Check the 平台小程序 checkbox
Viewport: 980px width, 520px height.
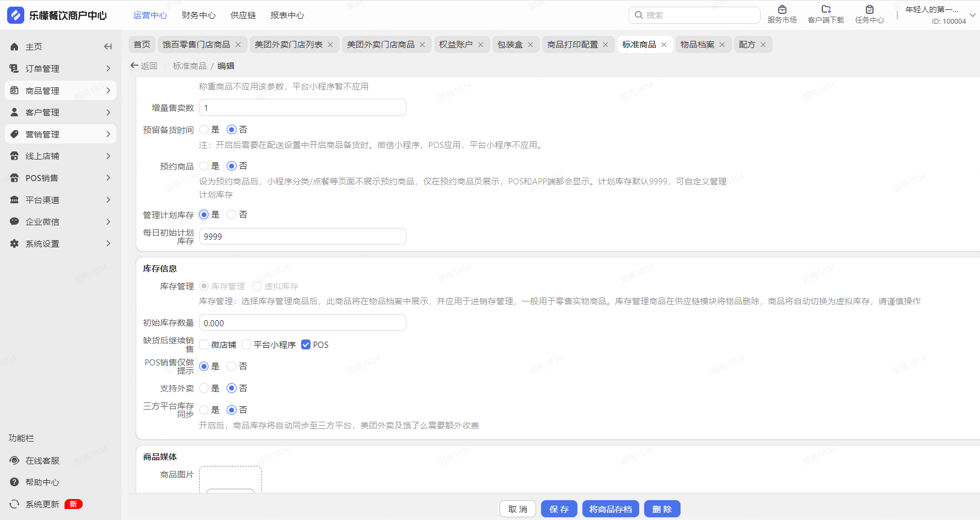(247, 344)
